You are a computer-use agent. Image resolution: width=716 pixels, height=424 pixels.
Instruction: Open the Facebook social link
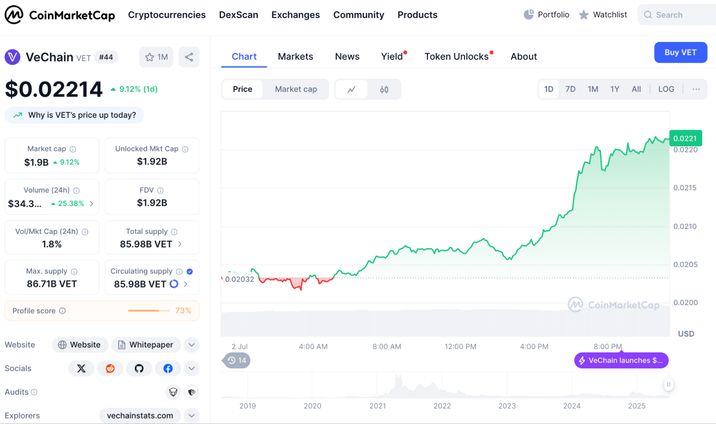click(168, 368)
